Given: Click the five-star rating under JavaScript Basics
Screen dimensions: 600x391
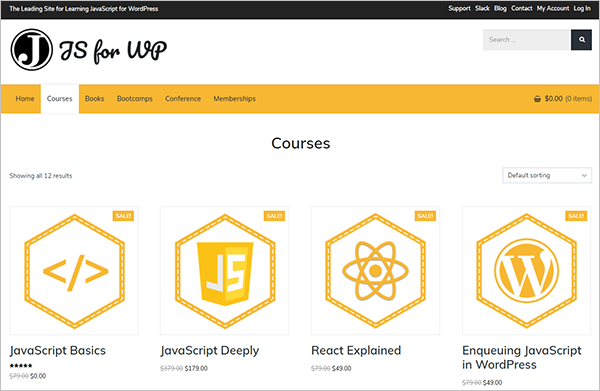Looking at the screenshot, I should pos(21,365).
